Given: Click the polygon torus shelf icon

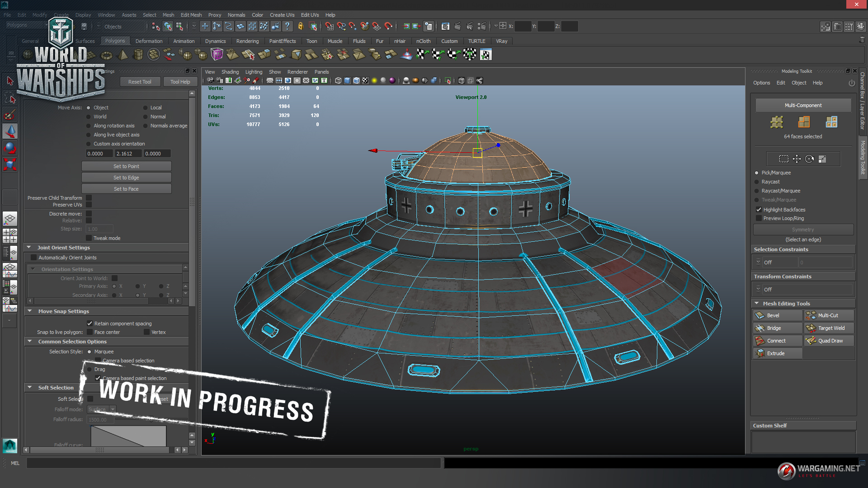Looking at the screenshot, I should [107, 55].
